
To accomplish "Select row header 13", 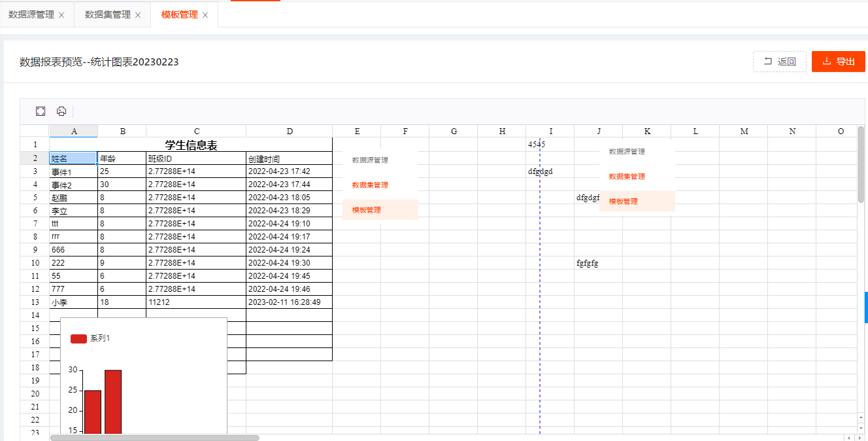I will point(35,302).
